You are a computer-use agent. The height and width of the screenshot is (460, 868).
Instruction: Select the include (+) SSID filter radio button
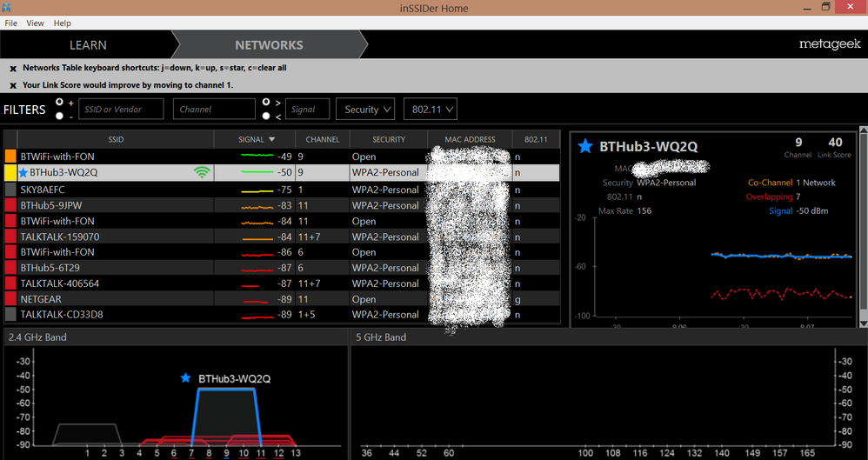click(59, 103)
